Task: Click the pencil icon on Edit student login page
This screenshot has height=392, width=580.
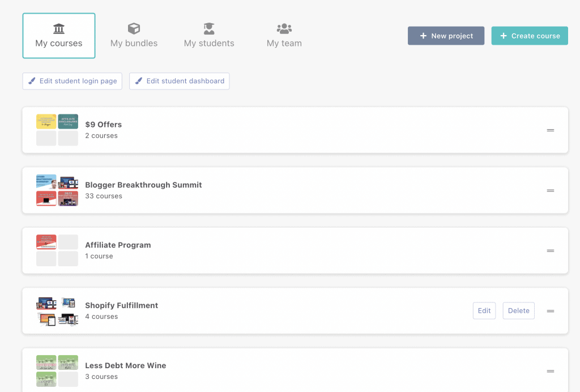Action: (x=32, y=80)
